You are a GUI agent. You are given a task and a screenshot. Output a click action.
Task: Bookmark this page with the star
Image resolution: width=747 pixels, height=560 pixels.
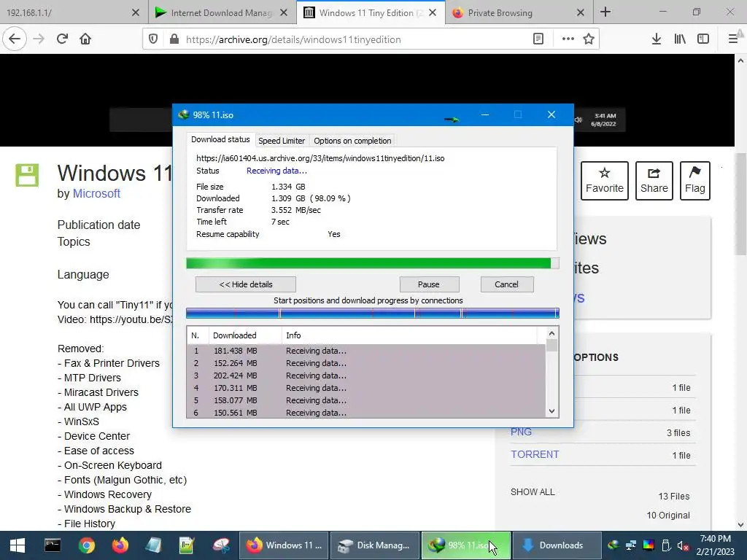coord(589,39)
